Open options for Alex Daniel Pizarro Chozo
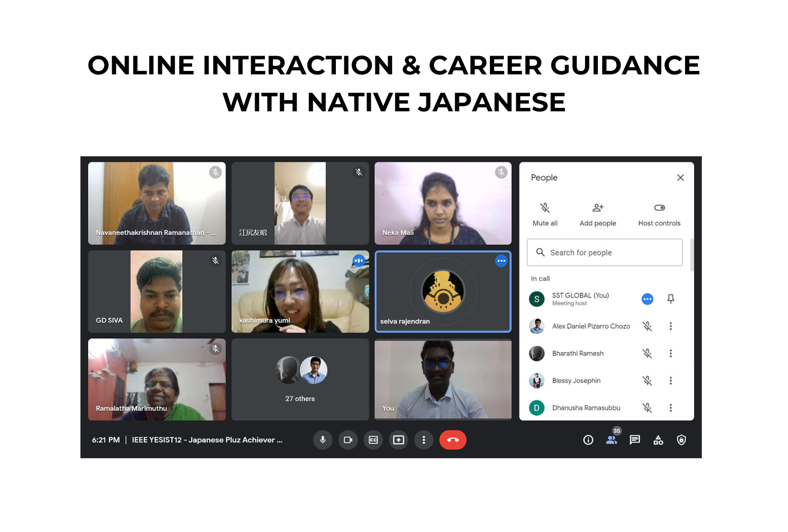This screenshot has height=532, width=788. (x=670, y=326)
